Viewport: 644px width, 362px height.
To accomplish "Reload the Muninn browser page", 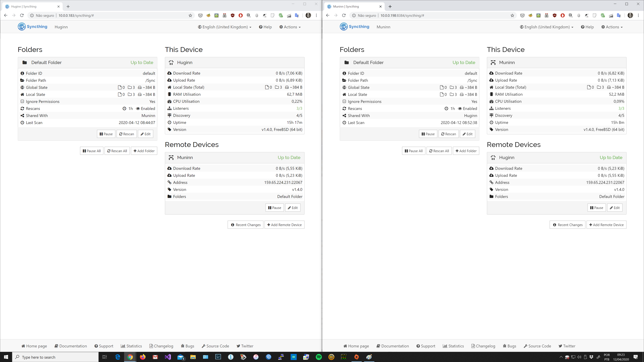I will click(344, 15).
